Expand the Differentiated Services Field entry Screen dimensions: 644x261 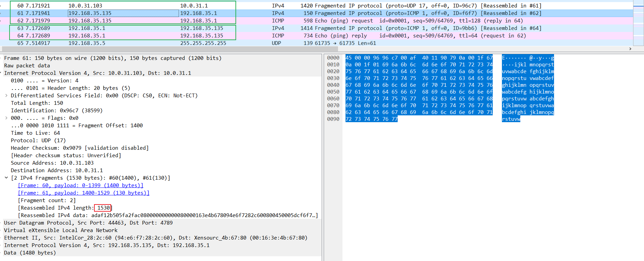6,96
